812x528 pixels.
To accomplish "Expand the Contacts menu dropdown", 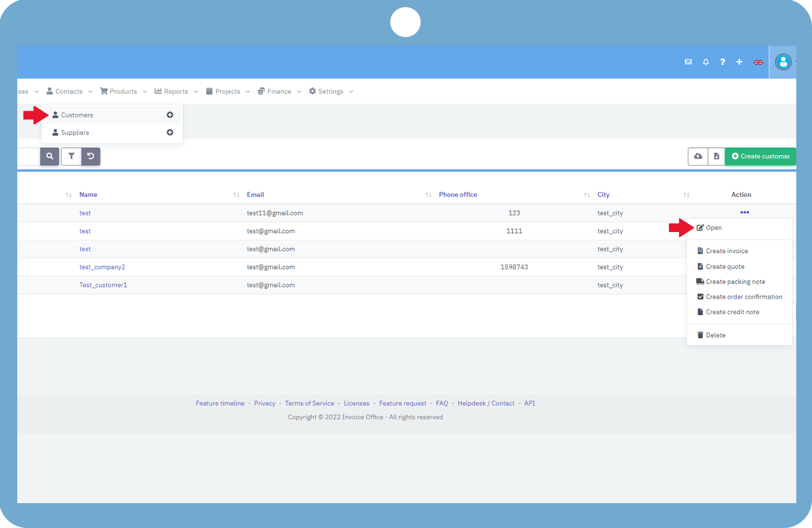I will [90, 91].
